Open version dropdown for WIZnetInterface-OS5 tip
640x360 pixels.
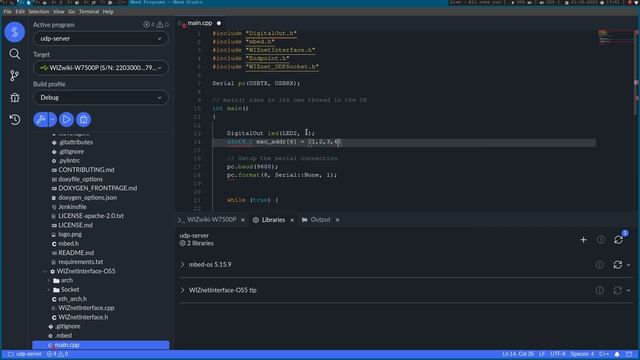(628, 291)
